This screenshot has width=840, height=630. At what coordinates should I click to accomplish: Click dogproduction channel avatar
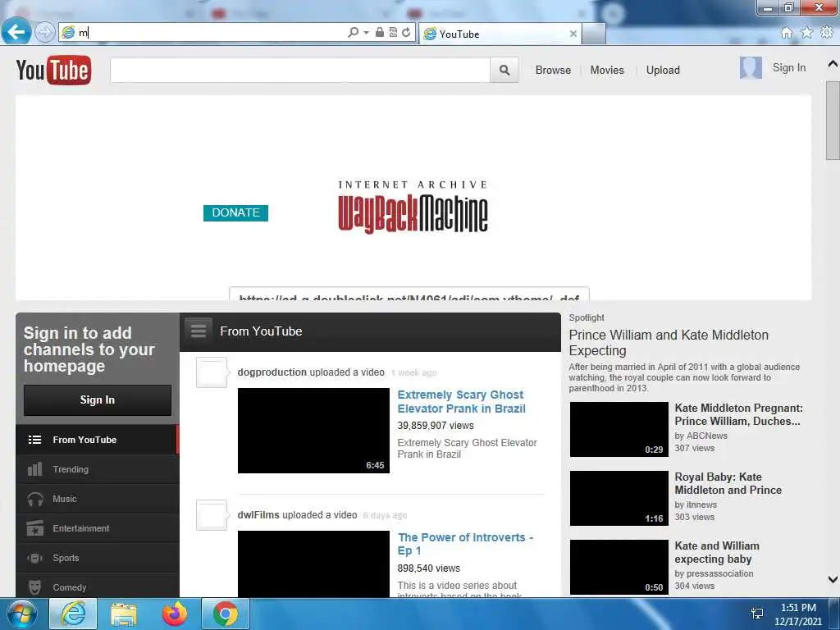[x=212, y=372]
